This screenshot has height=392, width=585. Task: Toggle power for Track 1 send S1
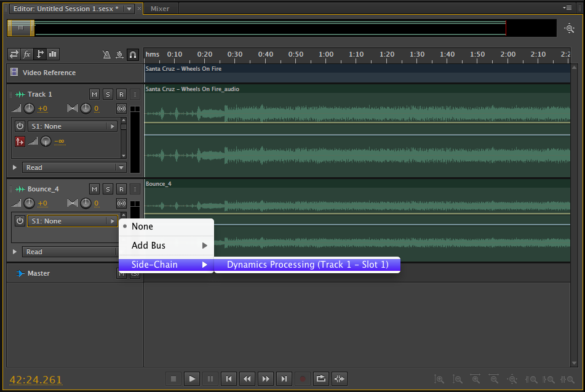pos(20,126)
